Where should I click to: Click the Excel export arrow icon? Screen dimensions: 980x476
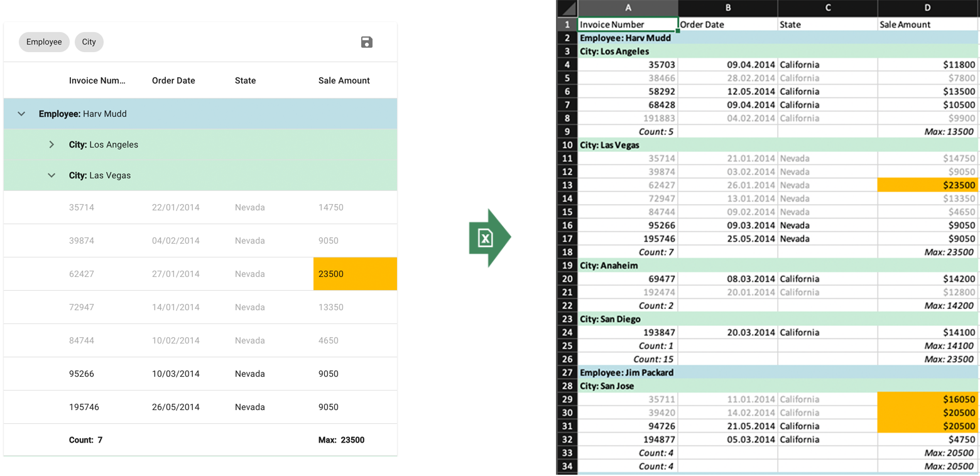(490, 238)
